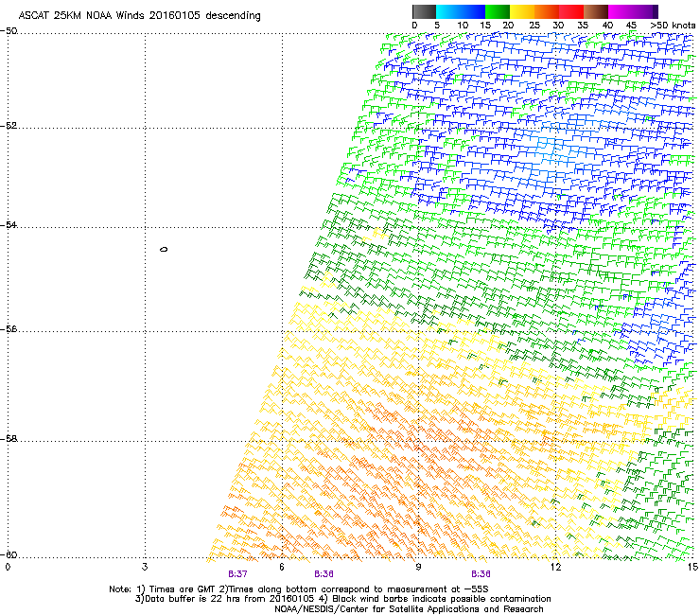
Task: Click the latitude label '-58'
Action: coord(9,439)
